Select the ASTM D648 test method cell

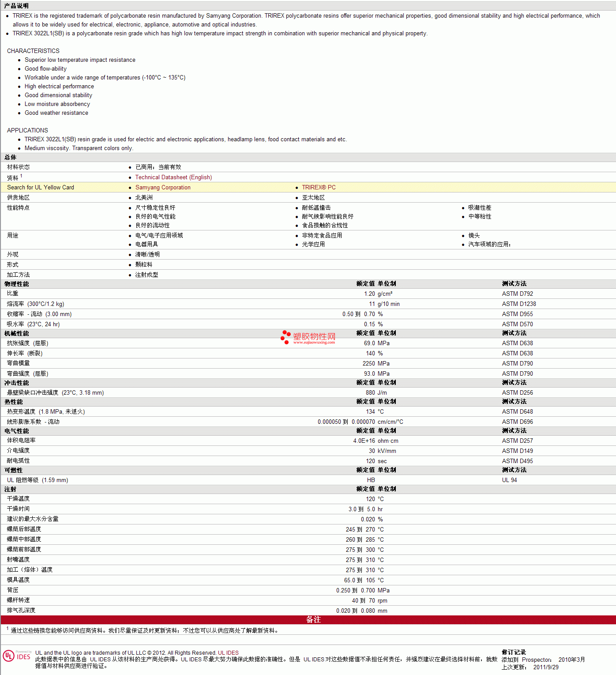517,411
